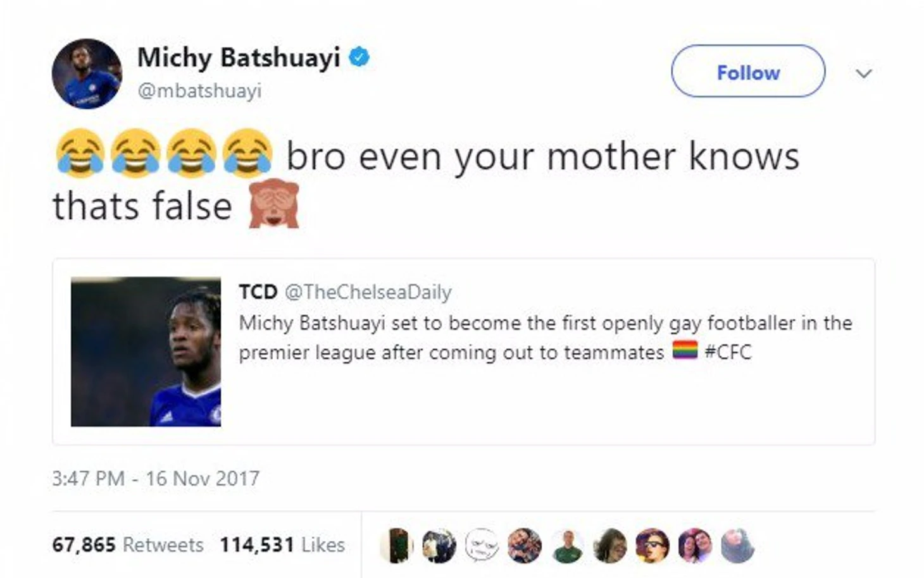The height and width of the screenshot is (578, 924).
Task: Open the liker avatar with green shirt
Action: click(x=567, y=545)
